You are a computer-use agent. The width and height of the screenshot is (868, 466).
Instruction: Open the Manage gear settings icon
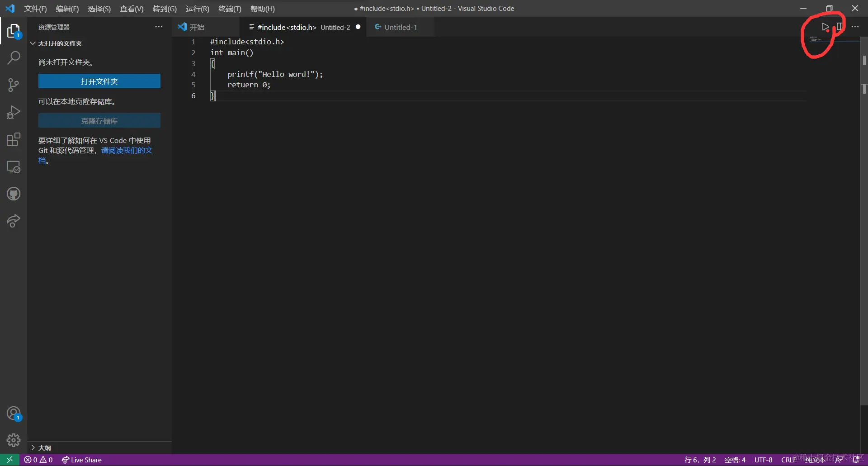(x=14, y=440)
